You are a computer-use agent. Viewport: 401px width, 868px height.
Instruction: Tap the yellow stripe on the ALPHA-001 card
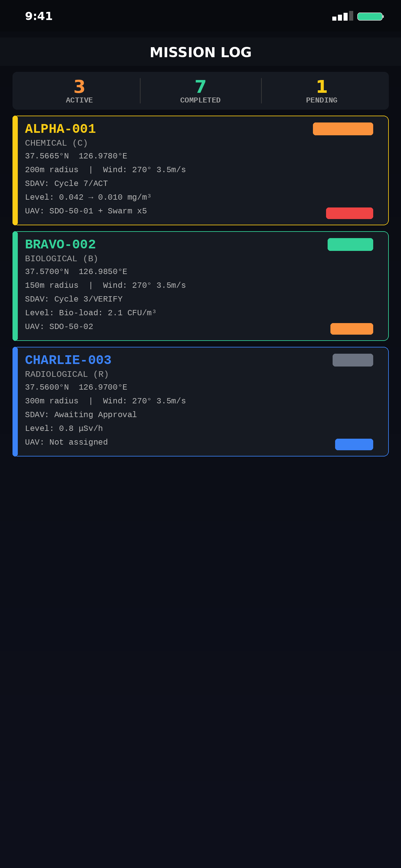pos(15,171)
